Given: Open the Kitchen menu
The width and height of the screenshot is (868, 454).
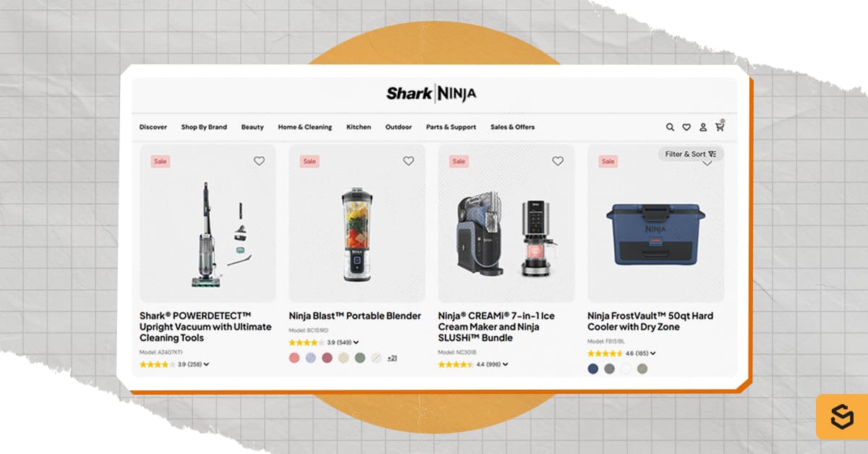Looking at the screenshot, I should click(x=359, y=127).
